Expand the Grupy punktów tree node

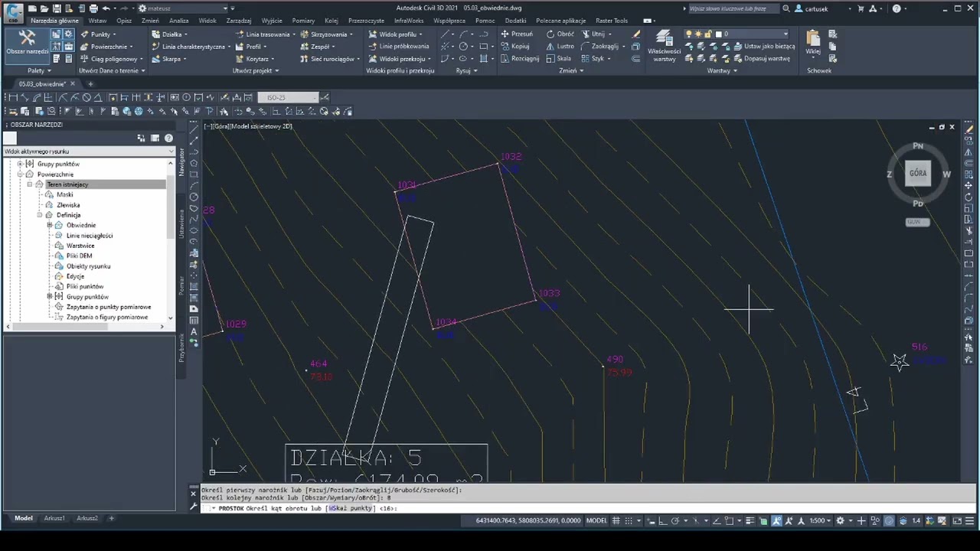tap(21, 164)
